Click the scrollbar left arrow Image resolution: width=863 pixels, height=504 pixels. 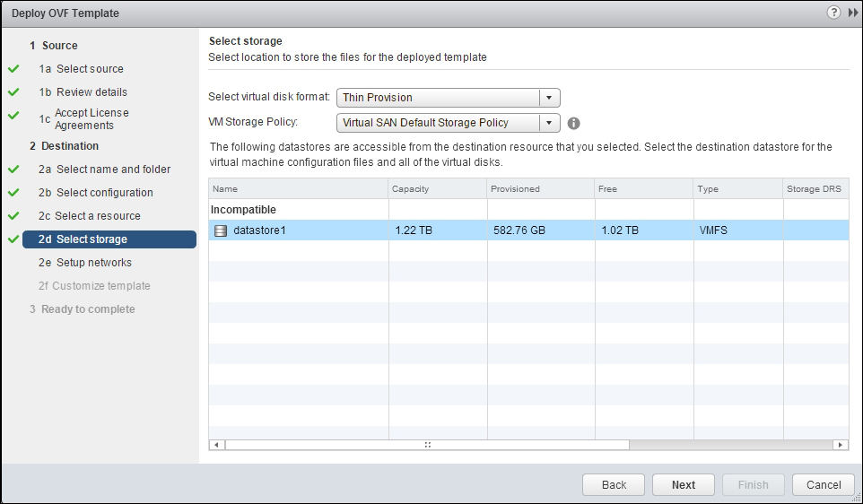217,445
